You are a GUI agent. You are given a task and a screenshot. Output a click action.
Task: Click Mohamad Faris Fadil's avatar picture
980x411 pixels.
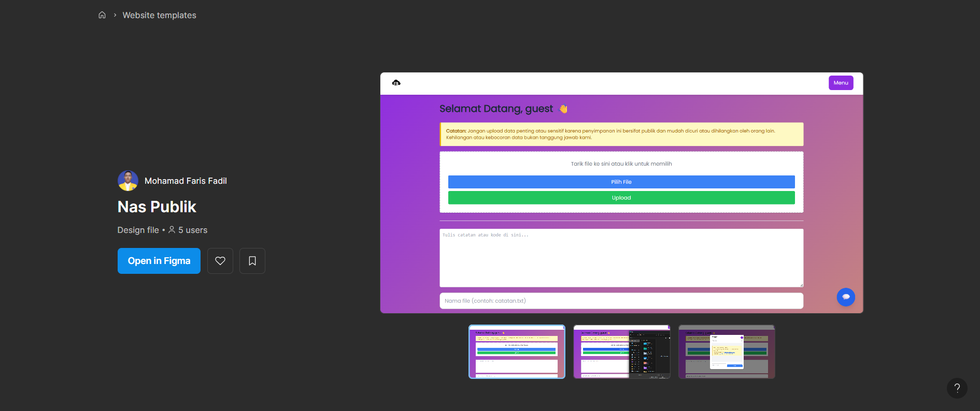coord(128,181)
